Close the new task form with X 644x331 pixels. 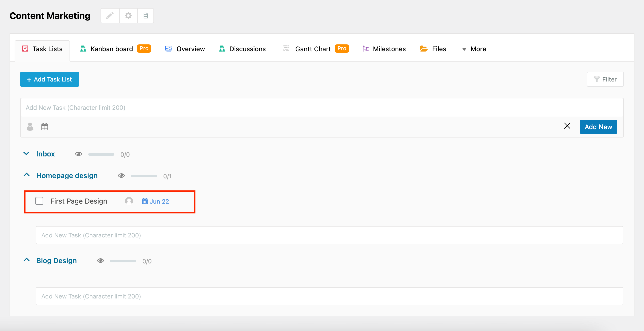coord(567,126)
